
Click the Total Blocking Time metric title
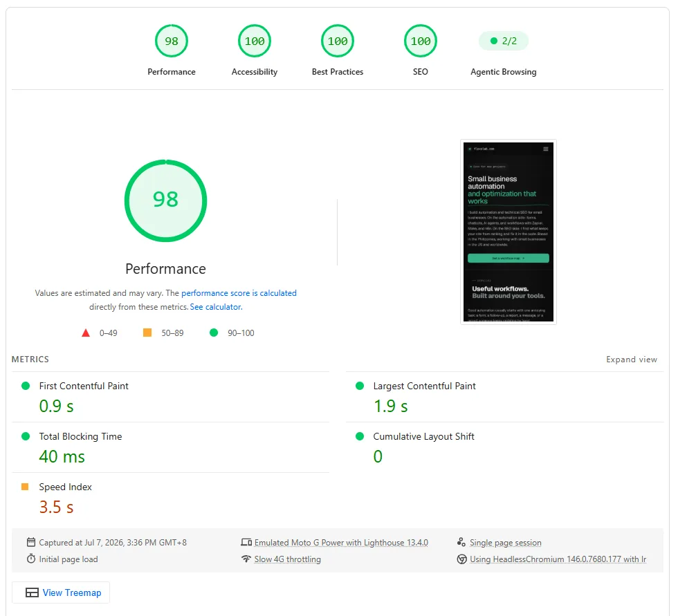[x=80, y=437]
